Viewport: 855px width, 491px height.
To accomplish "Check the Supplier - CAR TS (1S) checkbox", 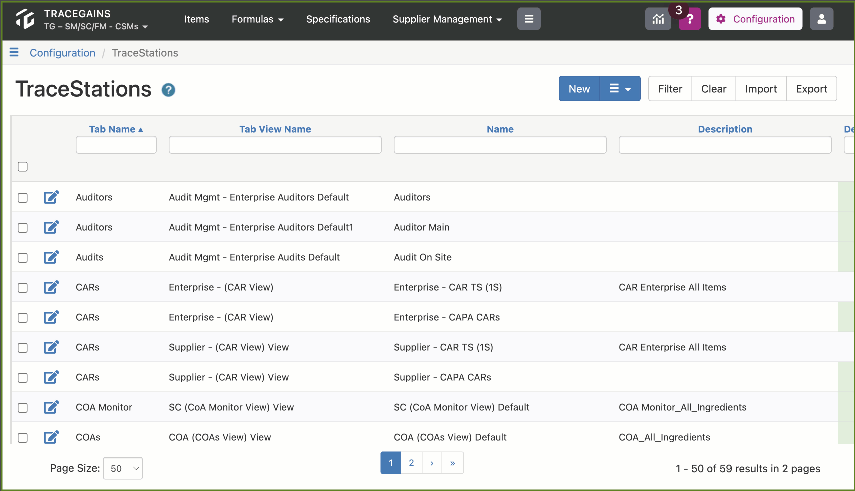I will (x=23, y=348).
